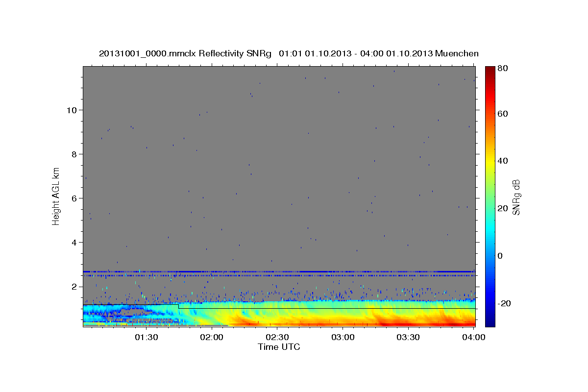Click the 02:00 time tick label
Viewport: 588px width, 392px height.
(x=212, y=337)
